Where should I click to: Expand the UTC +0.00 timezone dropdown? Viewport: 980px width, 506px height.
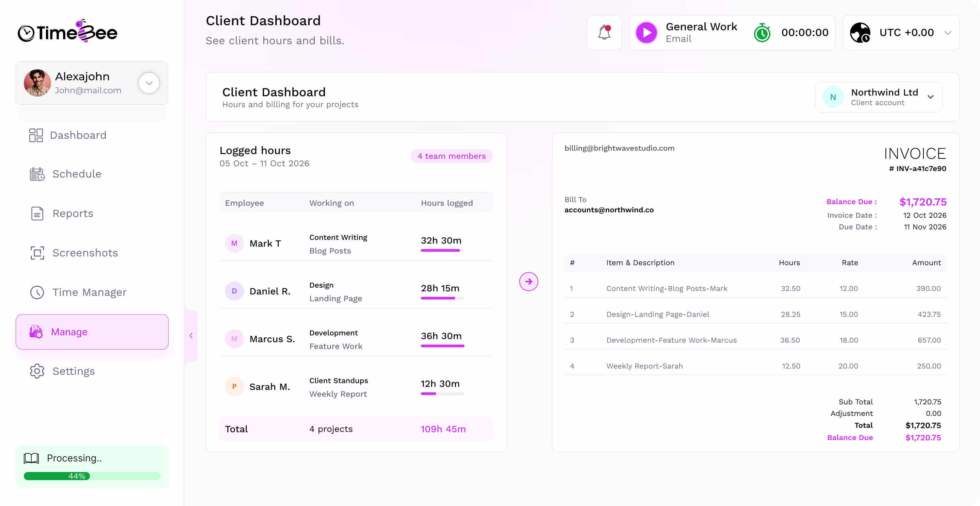click(948, 33)
